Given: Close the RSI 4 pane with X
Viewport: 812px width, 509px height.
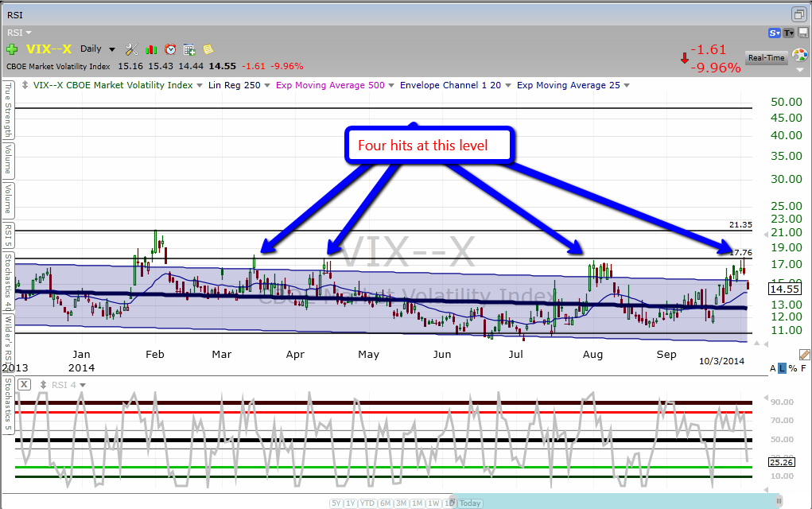Looking at the screenshot, I should [25, 385].
